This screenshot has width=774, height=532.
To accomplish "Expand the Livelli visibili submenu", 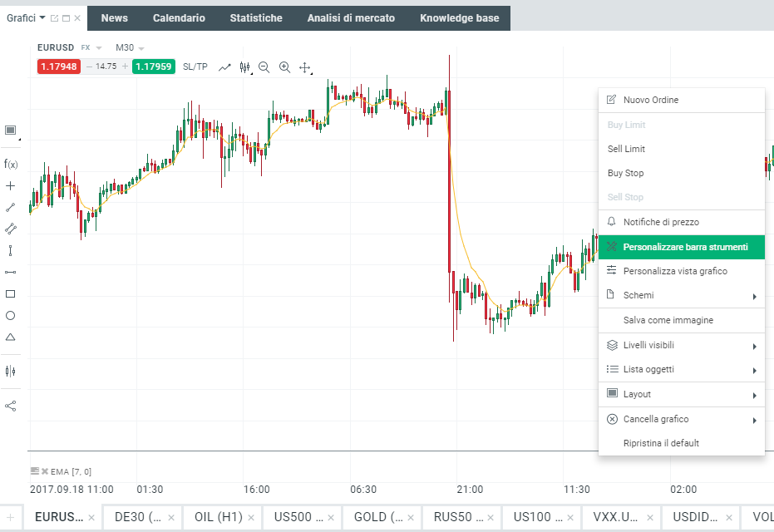I will pyautogui.click(x=681, y=345).
